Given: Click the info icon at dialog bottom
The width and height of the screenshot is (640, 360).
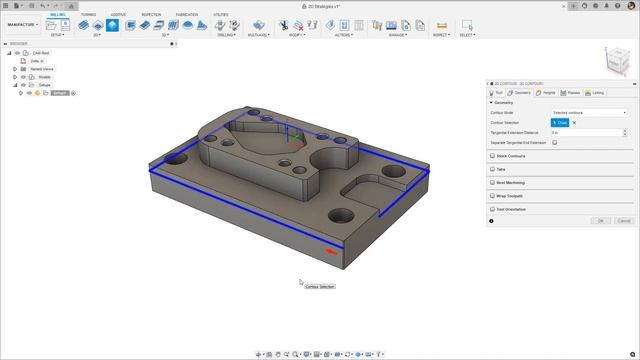Looking at the screenshot, I should (x=491, y=221).
